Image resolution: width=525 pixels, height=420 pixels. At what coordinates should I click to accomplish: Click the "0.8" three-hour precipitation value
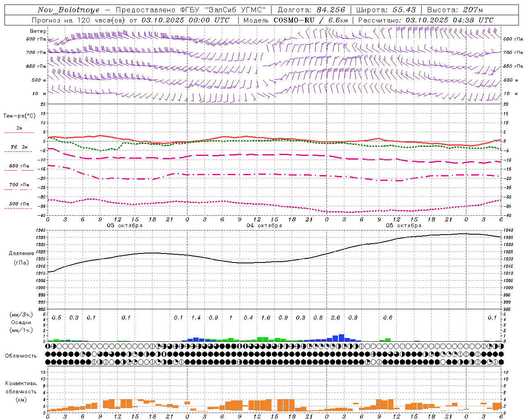318,318
